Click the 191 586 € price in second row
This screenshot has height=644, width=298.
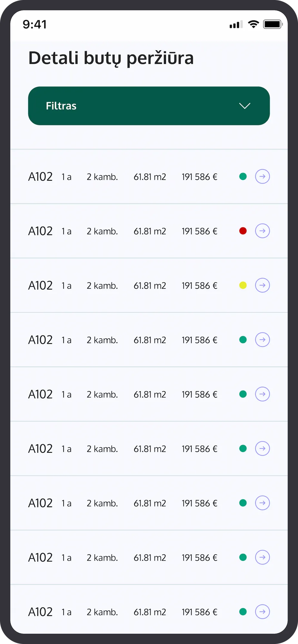point(199,231)
